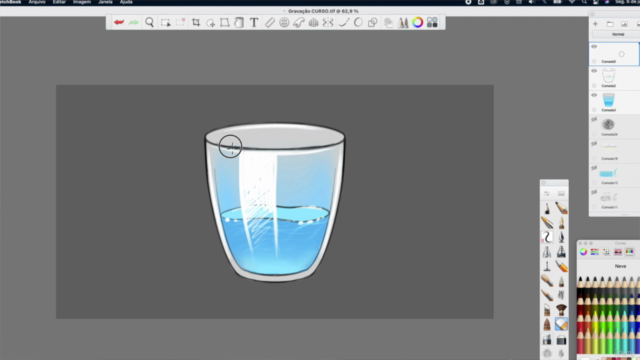Select the glass outline layer thumbnail
Image resolution: width=640 pixels, height=360 pixels.
pos(608,76)
